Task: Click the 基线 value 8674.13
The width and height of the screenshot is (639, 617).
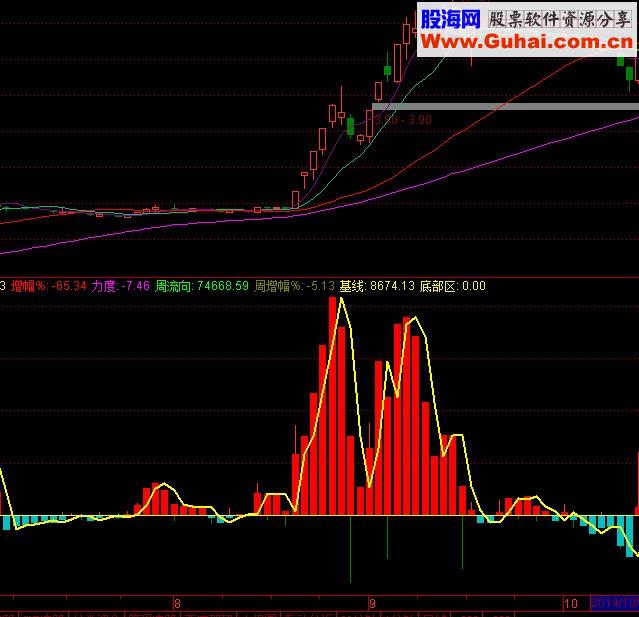Action: (392, 286)
